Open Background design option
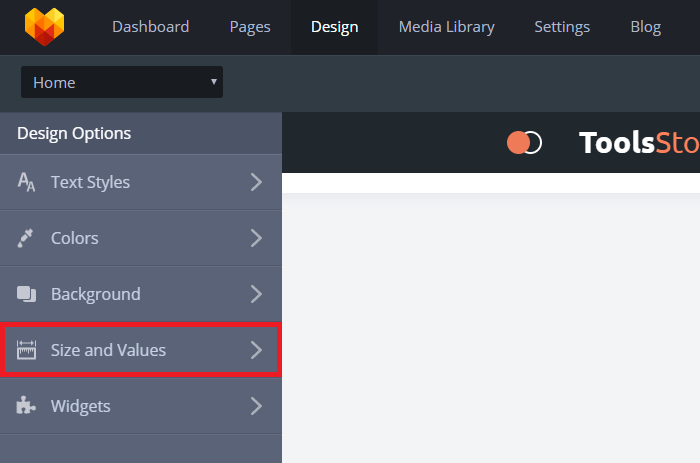 141,294
